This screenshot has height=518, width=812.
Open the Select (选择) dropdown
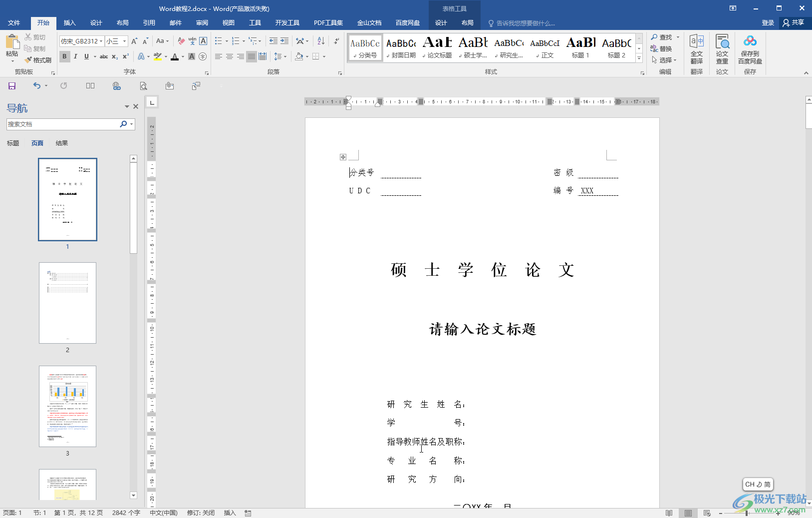[664, 60]
